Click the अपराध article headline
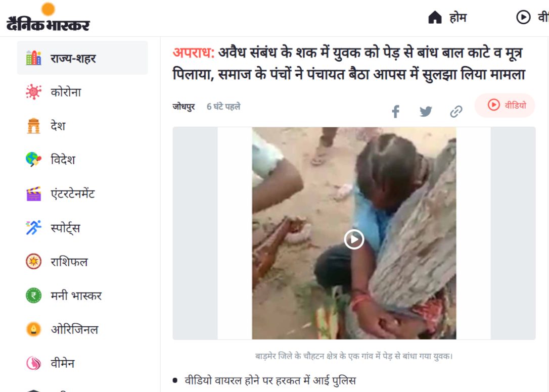Screen dimensions: 549x392 (349, 64)
